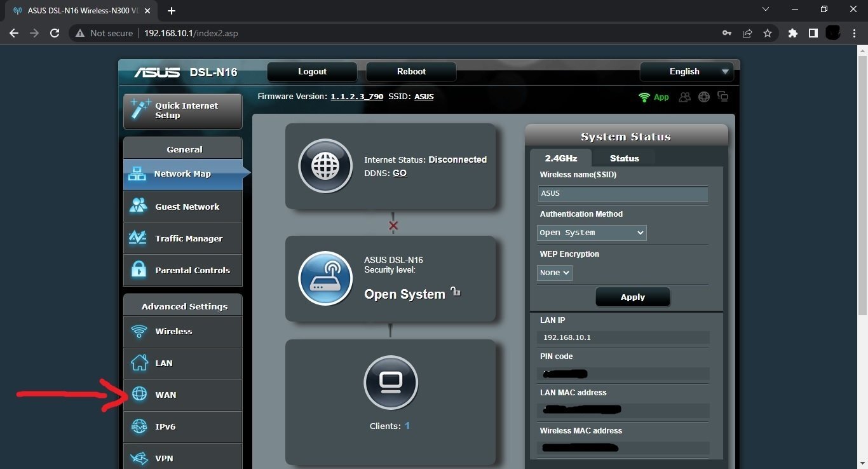Toggle the browser side panel icon

pos(813,33)
